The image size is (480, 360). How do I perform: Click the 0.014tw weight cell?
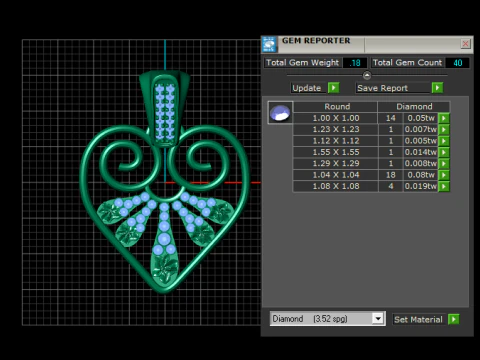pyautogui.click(x=421, y=152)
